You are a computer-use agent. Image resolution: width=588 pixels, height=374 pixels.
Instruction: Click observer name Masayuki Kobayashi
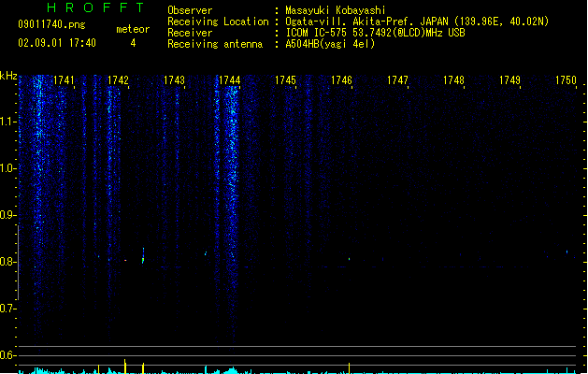tap(336, 10)
